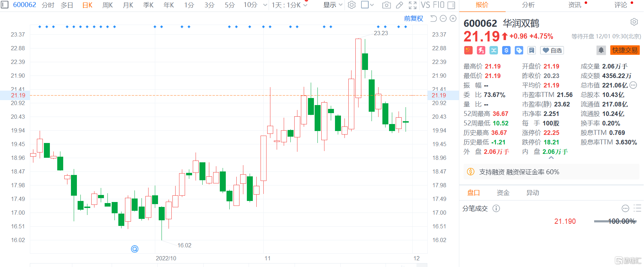Switch to 分时 chart view

[48, 5]
